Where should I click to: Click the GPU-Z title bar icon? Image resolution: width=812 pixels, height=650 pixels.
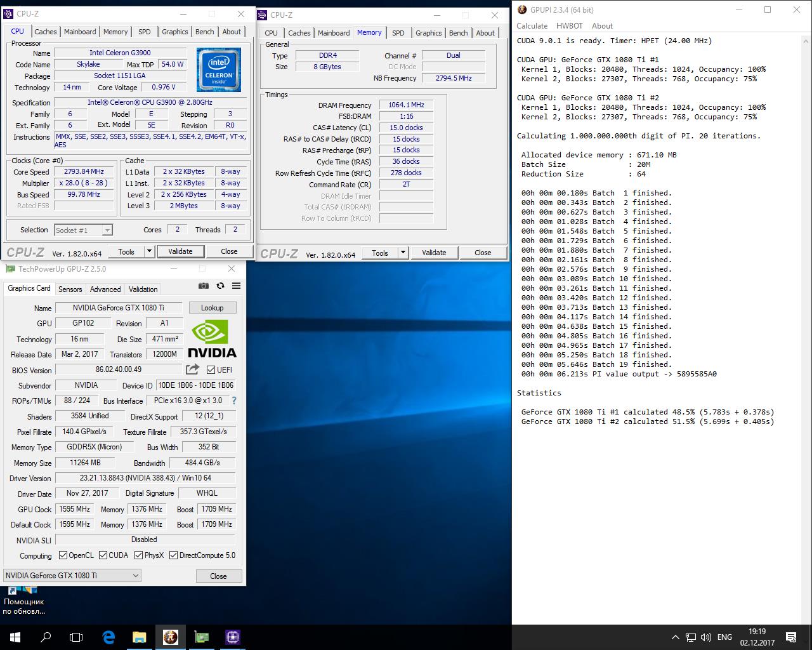[x=10, y=269]
